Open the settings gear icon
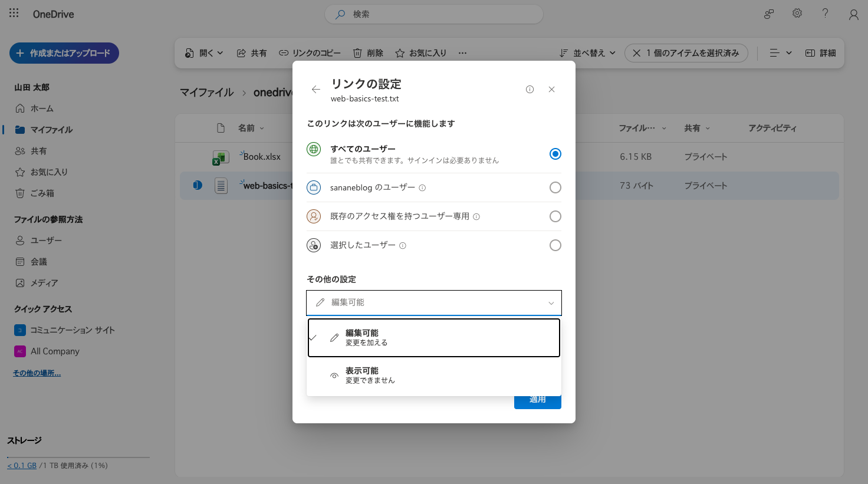The width and height of the screenshot is (868, 484). [x=797, y=13]
